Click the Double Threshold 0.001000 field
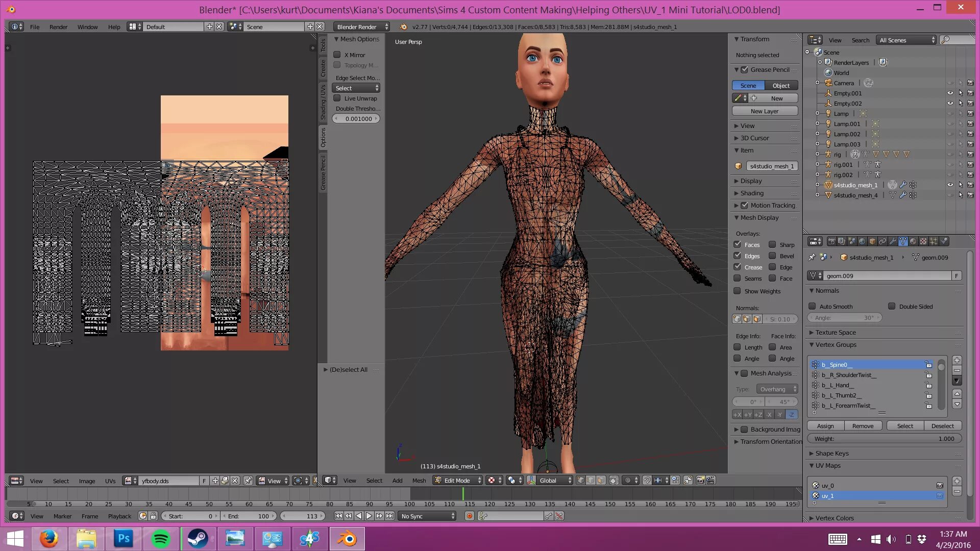Image resolution: width=980 pixels, height=551 pixels. 356,118
